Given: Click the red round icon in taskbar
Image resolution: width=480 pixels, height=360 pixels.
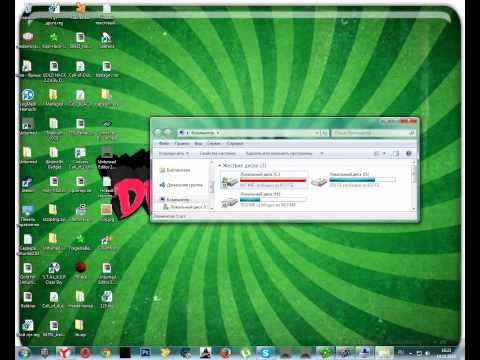Looking at the screenshot, I should pos(85,353).
